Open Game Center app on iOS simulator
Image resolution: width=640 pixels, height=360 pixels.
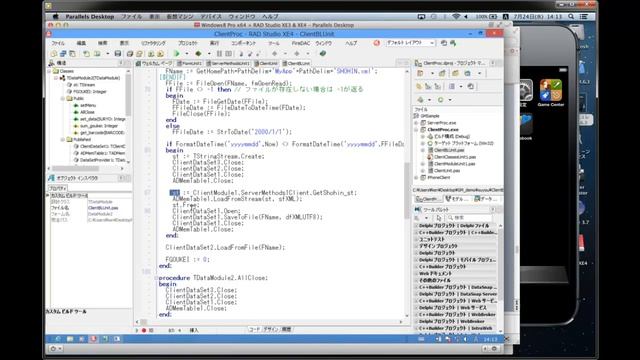tap(551, 90)
